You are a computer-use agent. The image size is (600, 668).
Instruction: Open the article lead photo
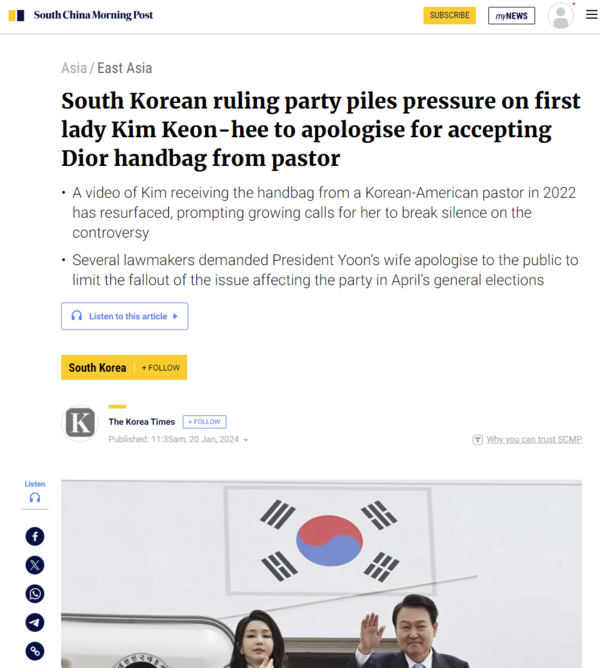[x=321, y=574]
